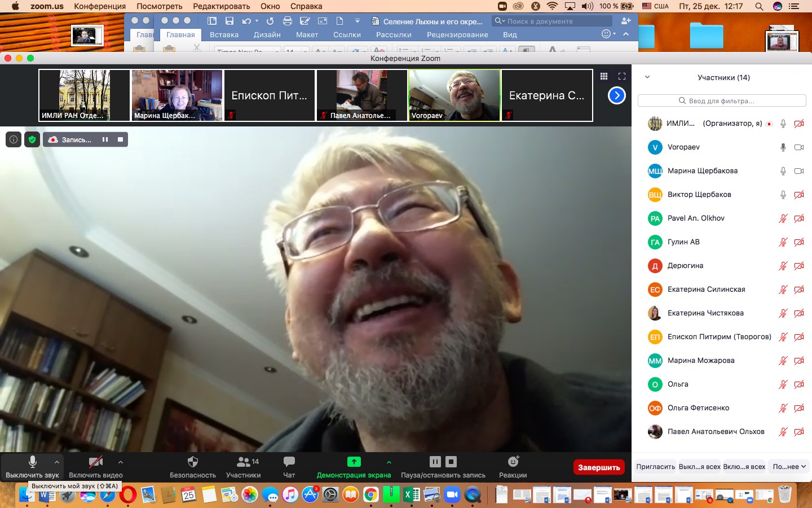Image resolution: width=812 pixels, height=508 pixels.
Task: Switch to Вставка tab in Word ribbon
Action: (x=224, y=34)
